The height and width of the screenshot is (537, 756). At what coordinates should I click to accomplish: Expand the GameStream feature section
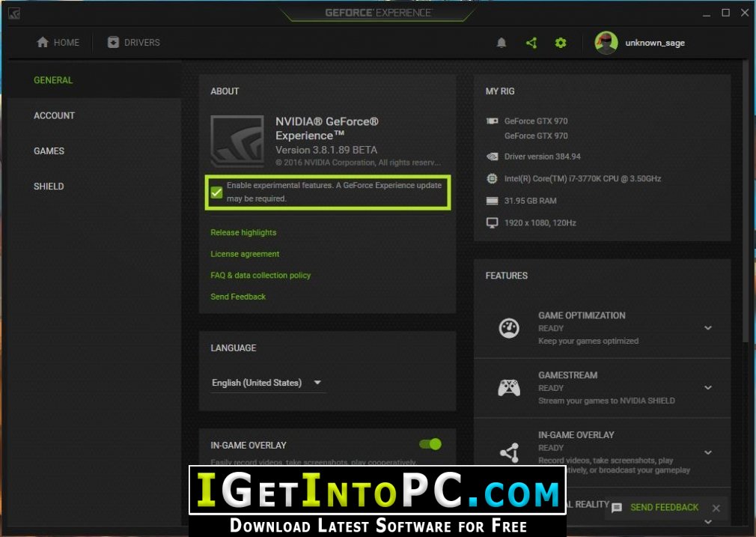click(708, 387)
